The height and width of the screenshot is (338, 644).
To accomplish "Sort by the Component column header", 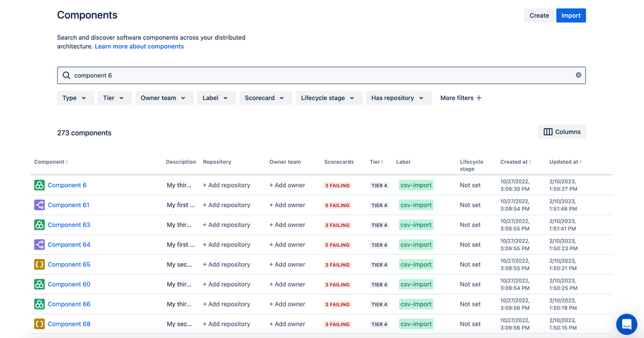I will [x=51, y=162].
